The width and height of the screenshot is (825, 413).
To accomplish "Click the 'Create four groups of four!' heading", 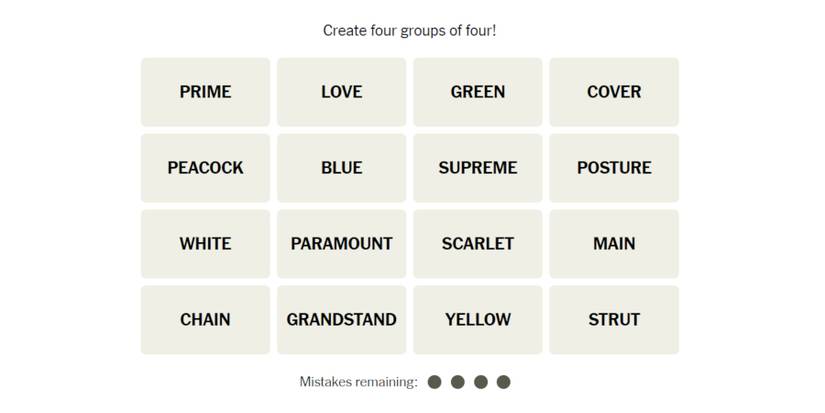I will tap(410, 31).
